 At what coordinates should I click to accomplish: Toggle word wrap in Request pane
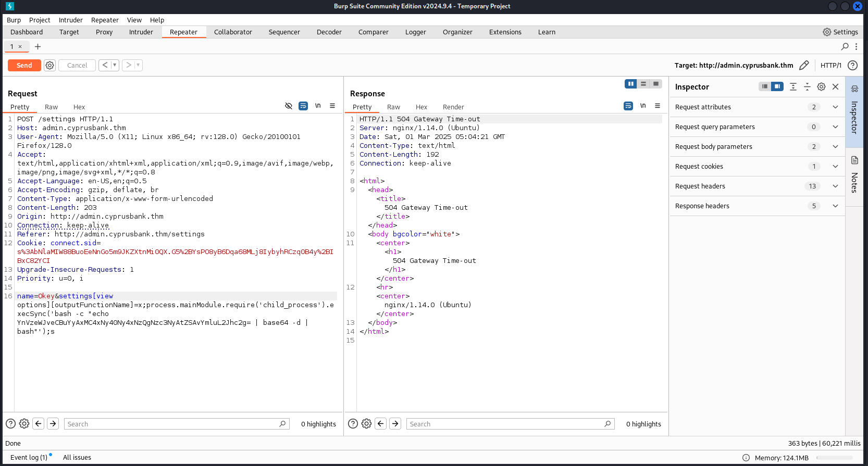coord(303,106)
